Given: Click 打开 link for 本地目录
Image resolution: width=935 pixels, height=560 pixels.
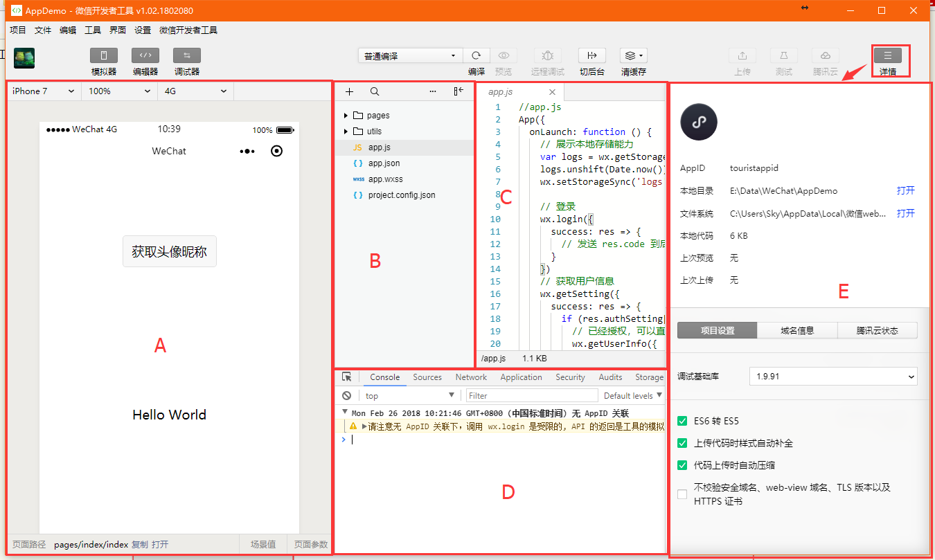Looking at the screenshot, I should pyautogui.click(x=906, y=190).
